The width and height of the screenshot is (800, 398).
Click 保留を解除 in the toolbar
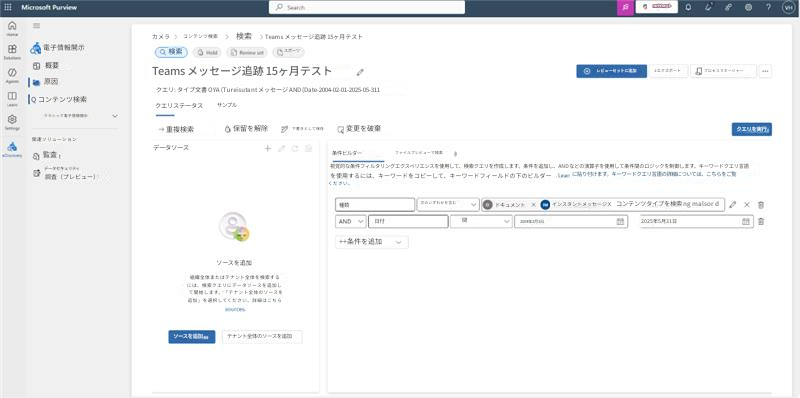(x=246, y=129)
